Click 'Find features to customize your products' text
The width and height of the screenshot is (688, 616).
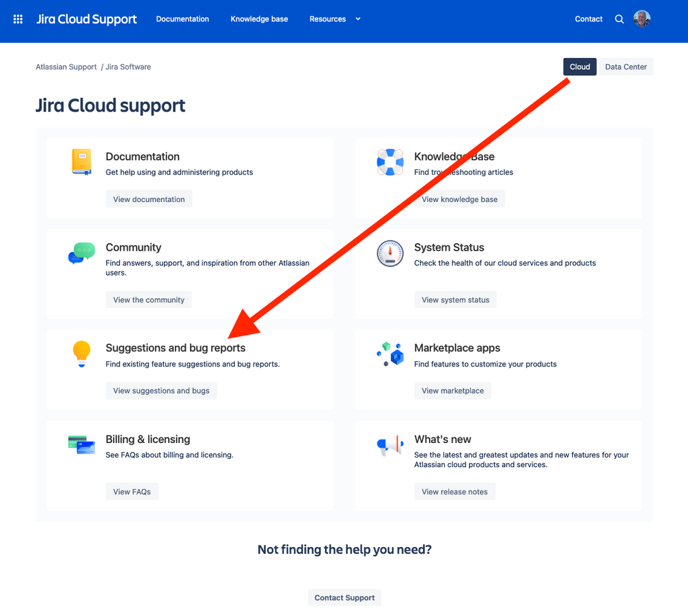coord(486,364)
